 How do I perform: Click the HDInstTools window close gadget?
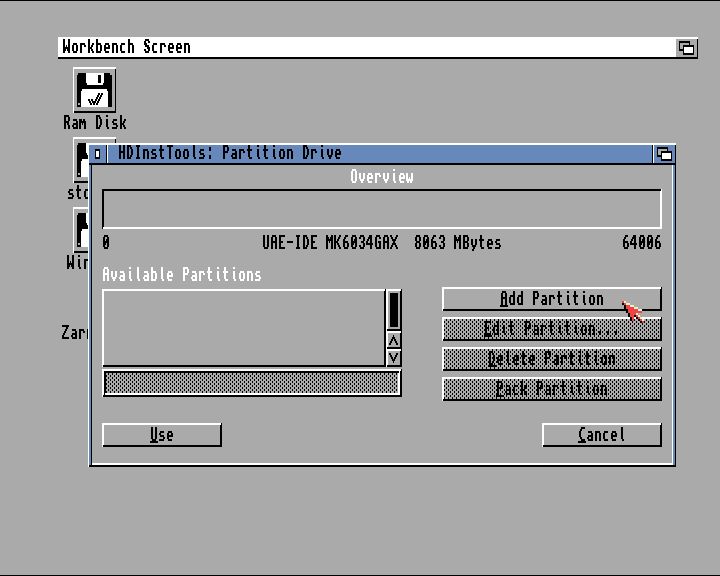98,154
